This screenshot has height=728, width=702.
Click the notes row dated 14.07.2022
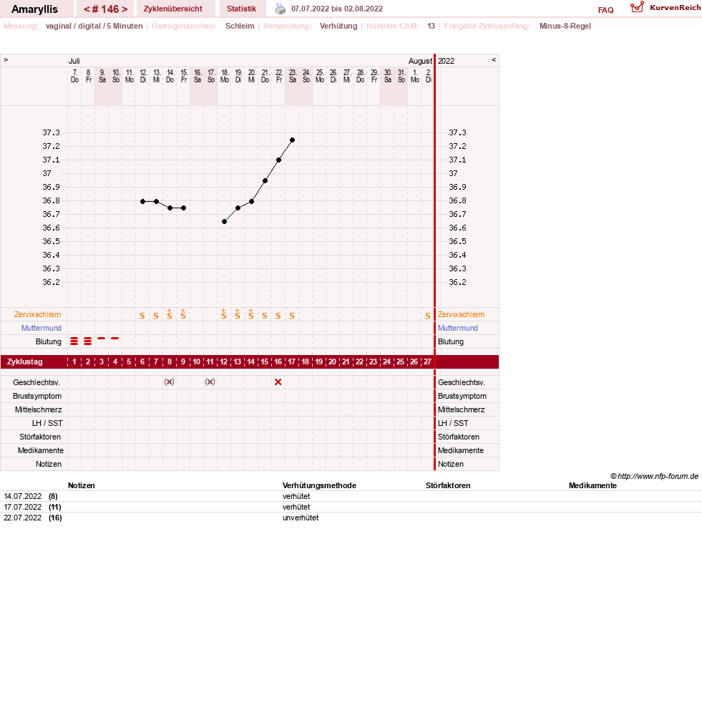click(x=351, y=496)
